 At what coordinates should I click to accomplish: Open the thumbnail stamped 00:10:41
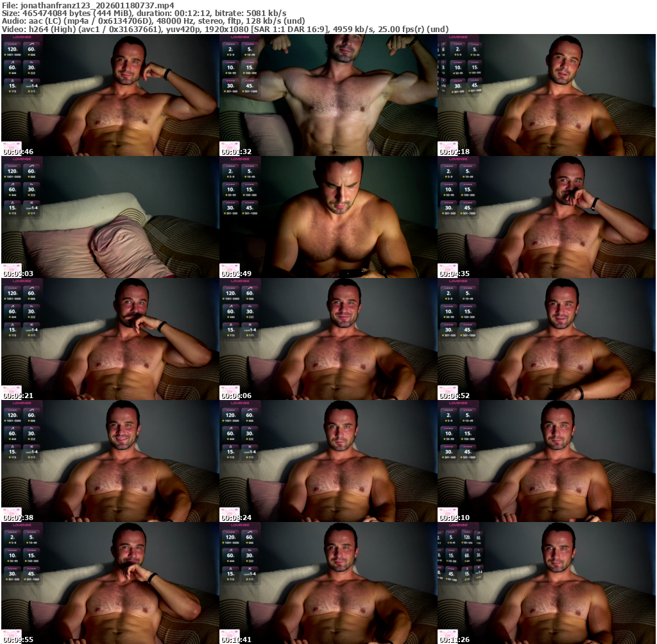pyautogui.click(x=328, y=583)
